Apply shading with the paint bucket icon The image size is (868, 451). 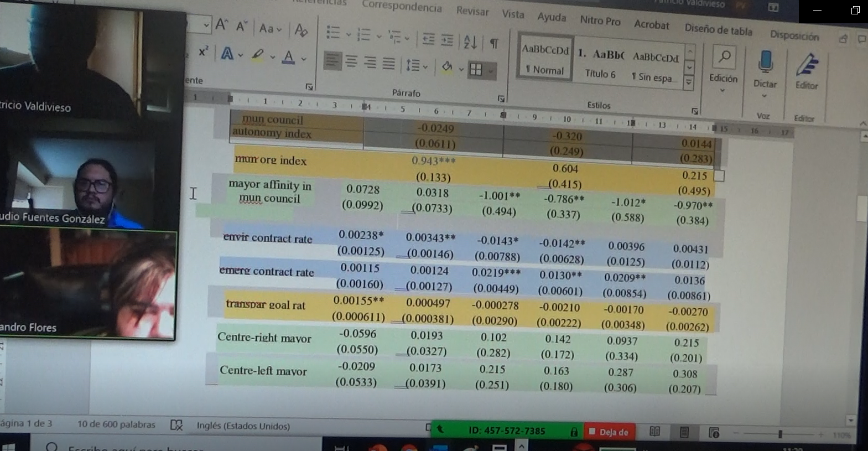pos(447,68)
